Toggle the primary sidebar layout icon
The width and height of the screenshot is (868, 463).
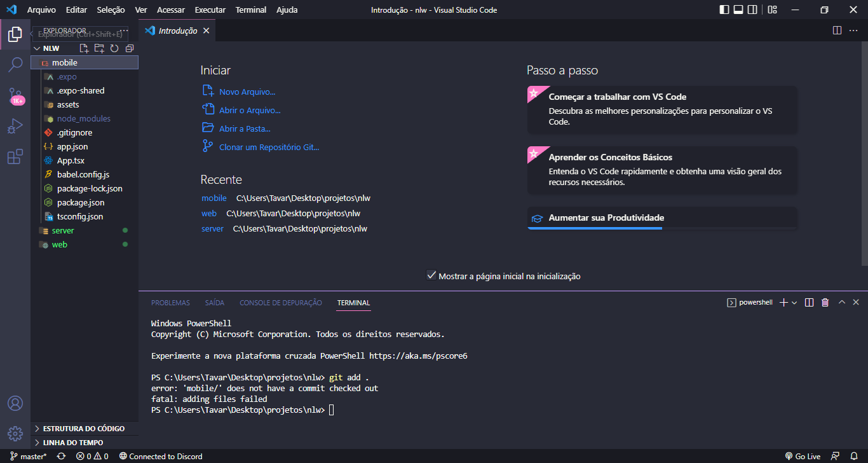click(724, 10)
